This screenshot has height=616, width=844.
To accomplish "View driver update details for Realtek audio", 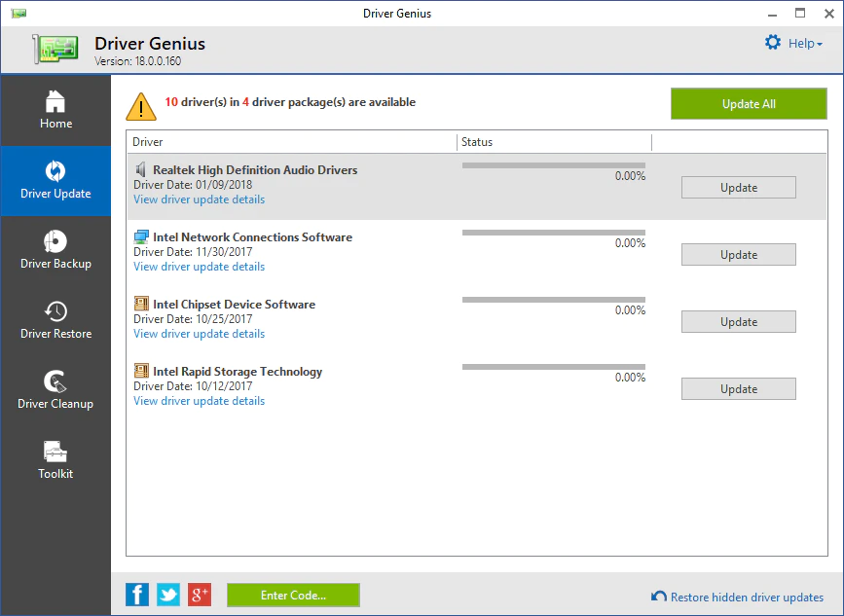I will pos(200,199).
